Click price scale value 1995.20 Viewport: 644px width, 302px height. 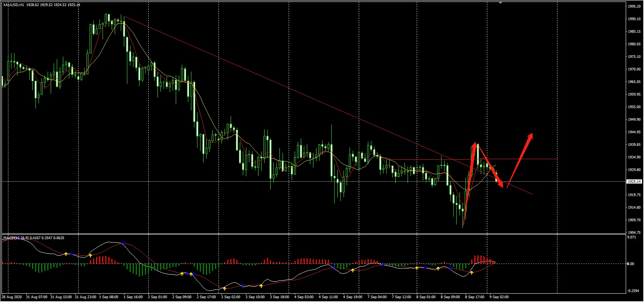pos(634,6)
